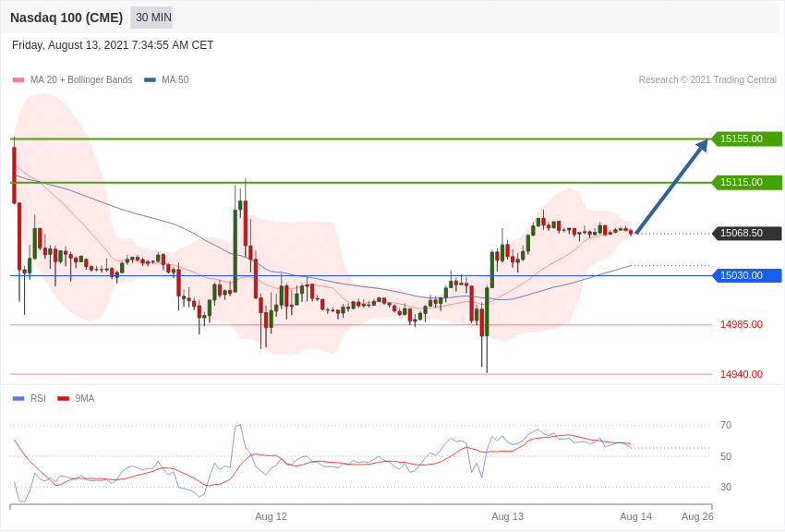This screenshot has width=785, height=532.
Task: Click the 14985.00 red support label
Action: coord(741,324)
